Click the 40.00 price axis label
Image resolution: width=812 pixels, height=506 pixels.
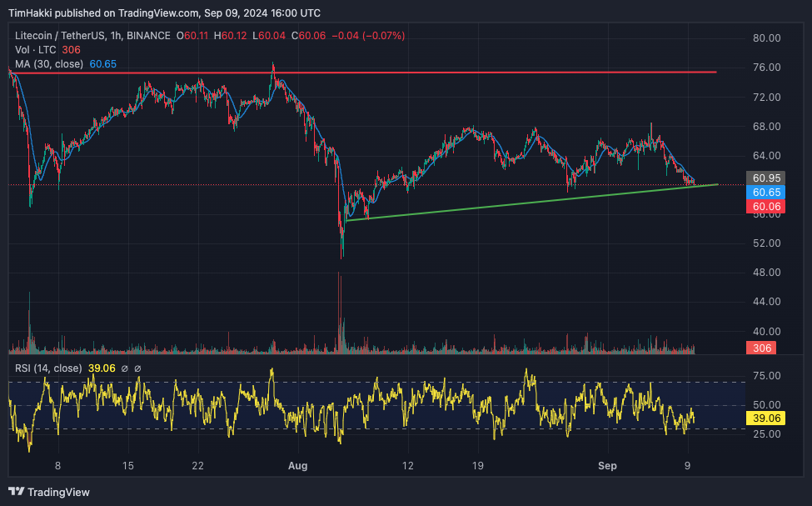pos(766,331)
